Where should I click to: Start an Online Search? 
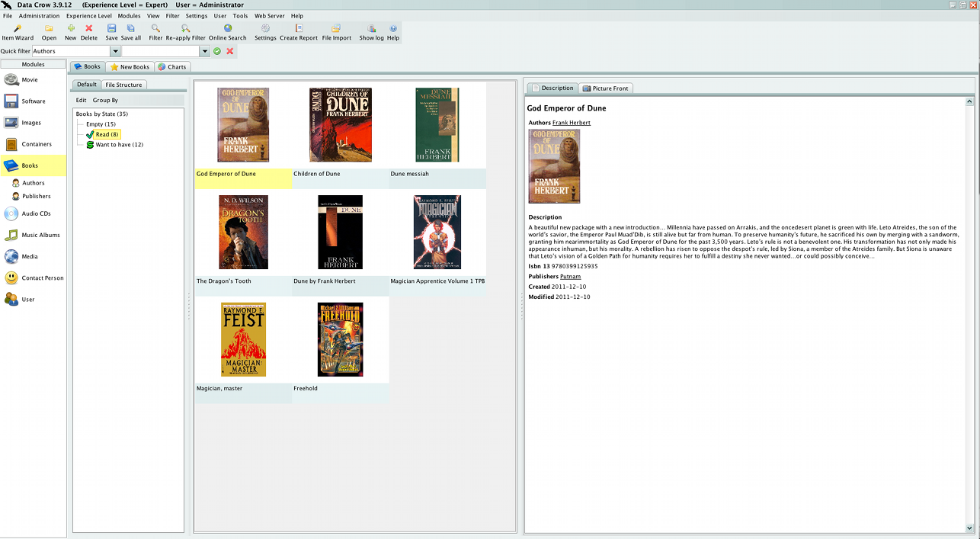click(x=228, y=32)
